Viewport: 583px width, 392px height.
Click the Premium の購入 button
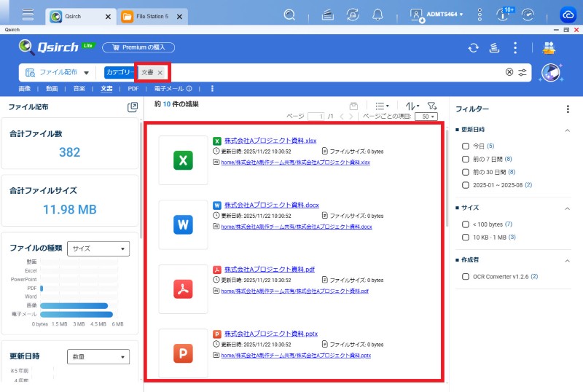pos(138,47)
